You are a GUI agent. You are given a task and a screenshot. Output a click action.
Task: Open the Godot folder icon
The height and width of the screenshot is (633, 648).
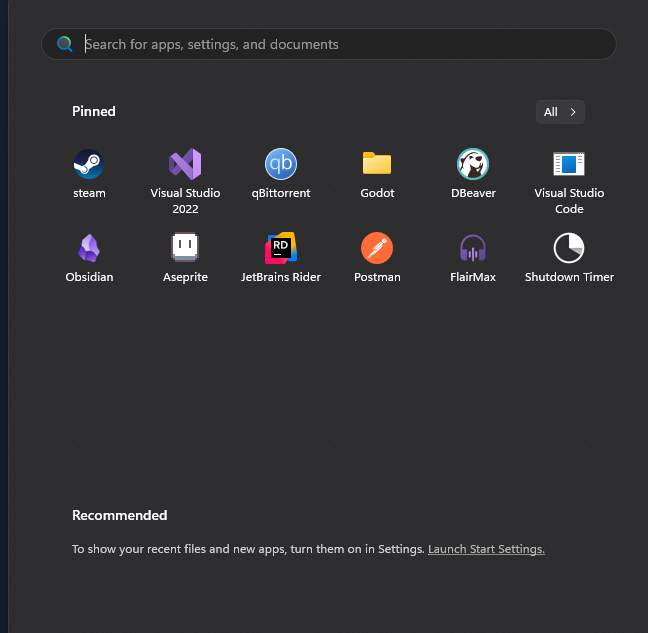pos(377,164)
